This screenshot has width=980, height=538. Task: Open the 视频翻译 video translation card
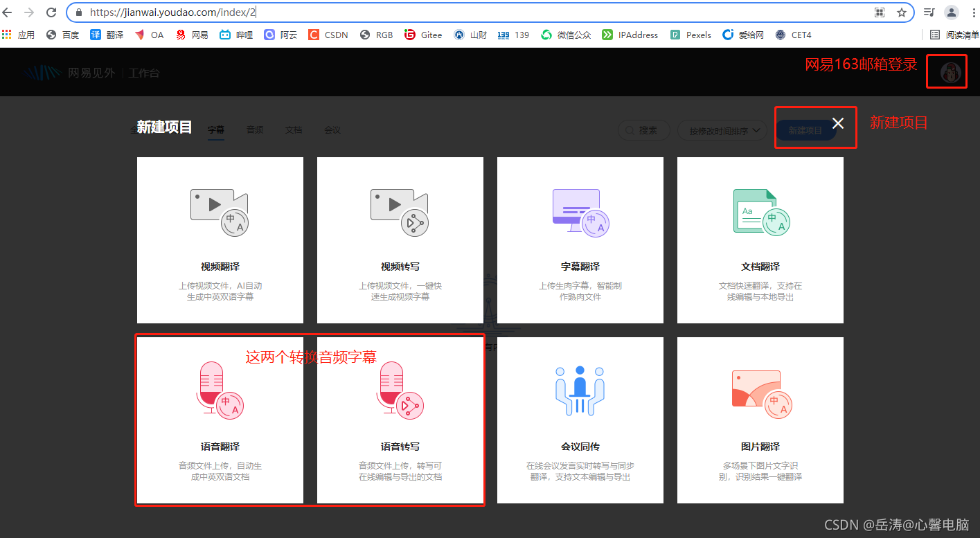[x=220, y=240]
